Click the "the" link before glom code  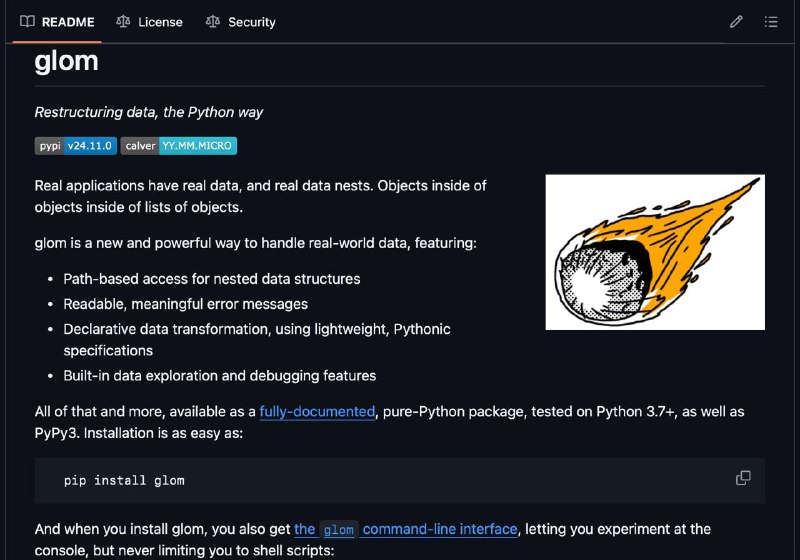tap(305, 529)
